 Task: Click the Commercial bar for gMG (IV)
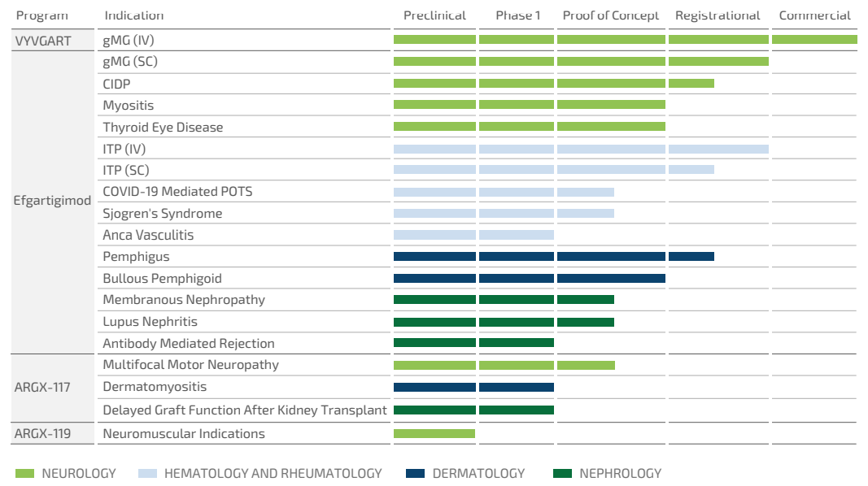click(x=814, y=40)
